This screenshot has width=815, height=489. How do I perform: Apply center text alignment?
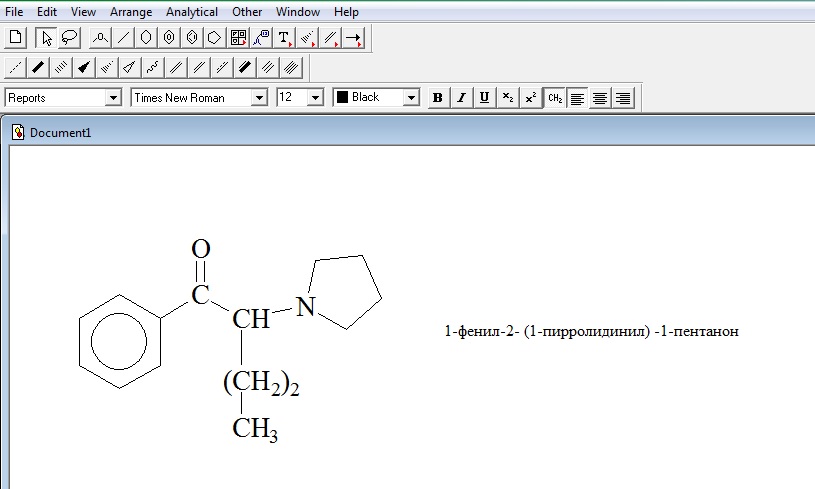pyautogui.click(x=600, y=98)
